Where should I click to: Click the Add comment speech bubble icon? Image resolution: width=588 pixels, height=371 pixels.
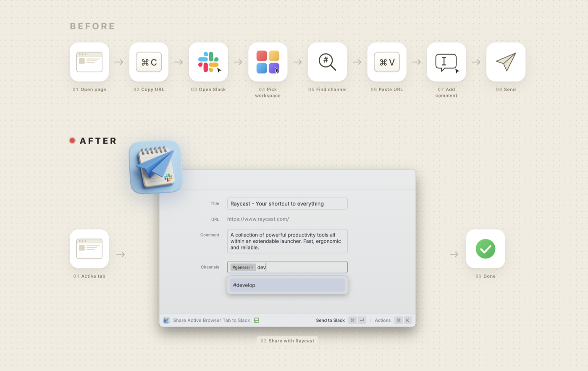tap(446, 62)
